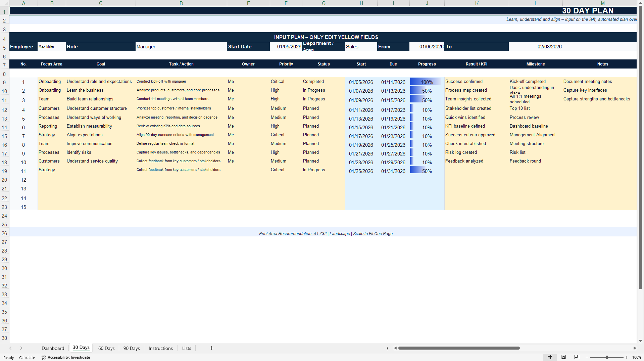This screenshot has width=644, height=361.
Task: Click 'Capture key interfaces' note cell
Action: coord(599,90)
